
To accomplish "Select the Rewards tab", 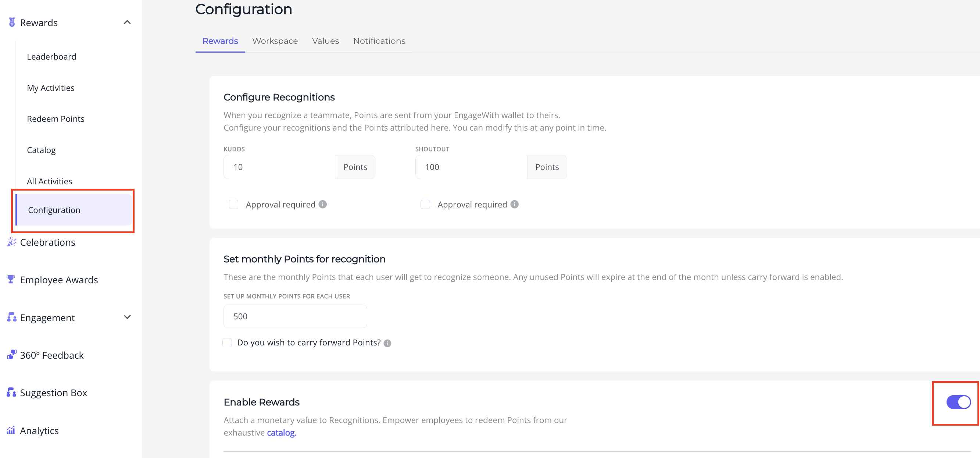I will click(220, 41).
